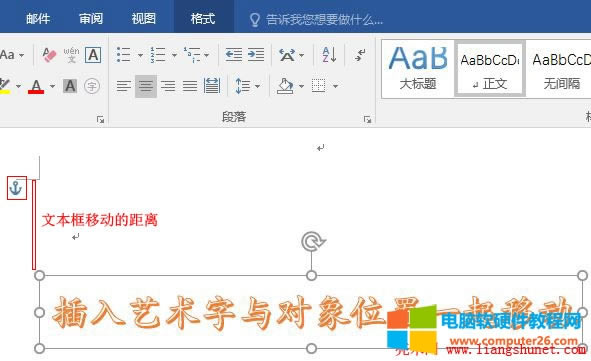
Task: Apply bullet list formatting
Action: pyautogui.click(x=124, y=55)
